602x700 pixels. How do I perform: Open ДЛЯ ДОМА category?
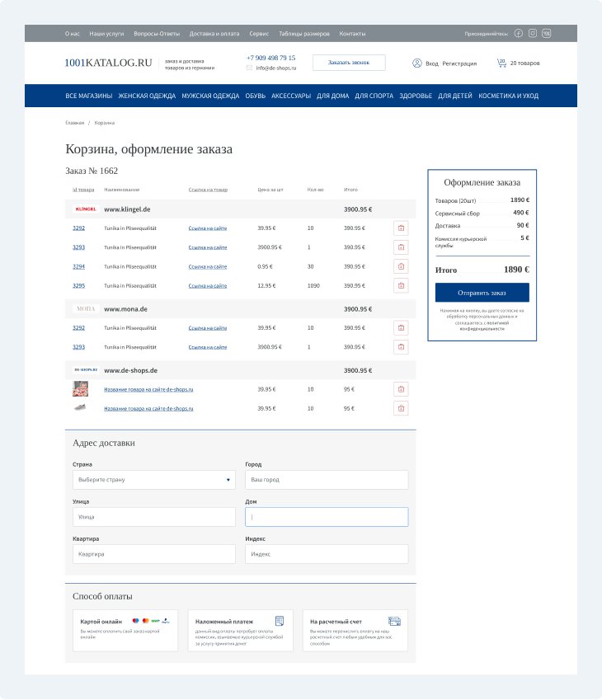coord(332,96)
